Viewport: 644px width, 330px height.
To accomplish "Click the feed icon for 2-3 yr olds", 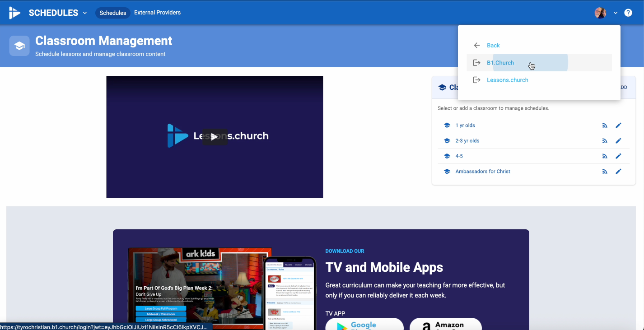I will (605, 141).
